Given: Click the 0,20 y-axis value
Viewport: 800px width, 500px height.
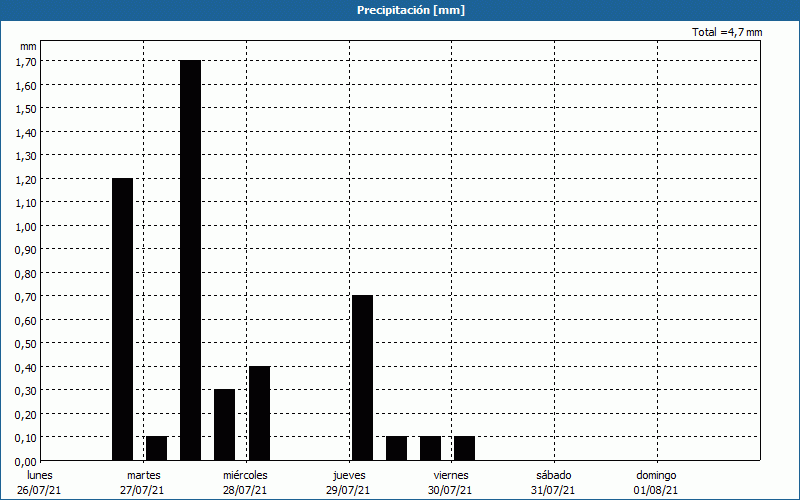Looking at the screenshot, I should point(26,414).
